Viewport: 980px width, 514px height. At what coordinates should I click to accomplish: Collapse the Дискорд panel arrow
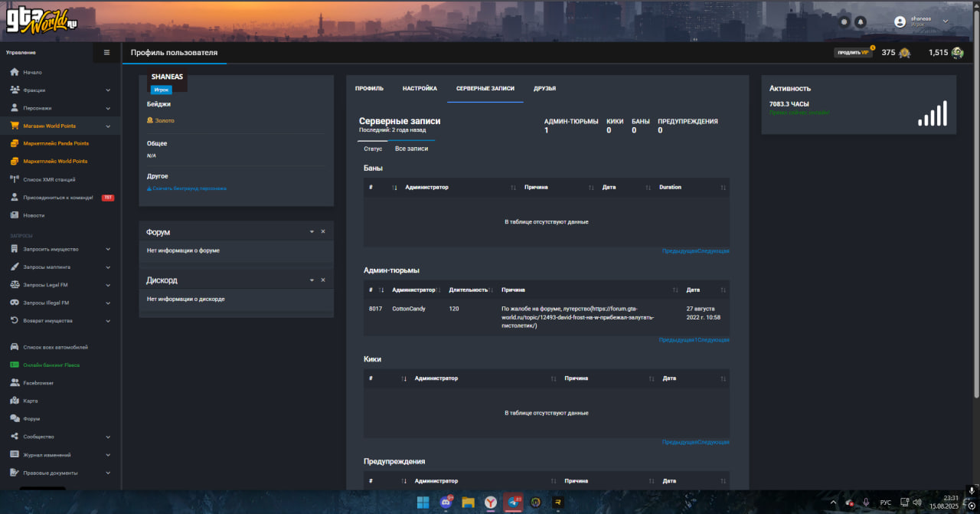click(312, 280)
